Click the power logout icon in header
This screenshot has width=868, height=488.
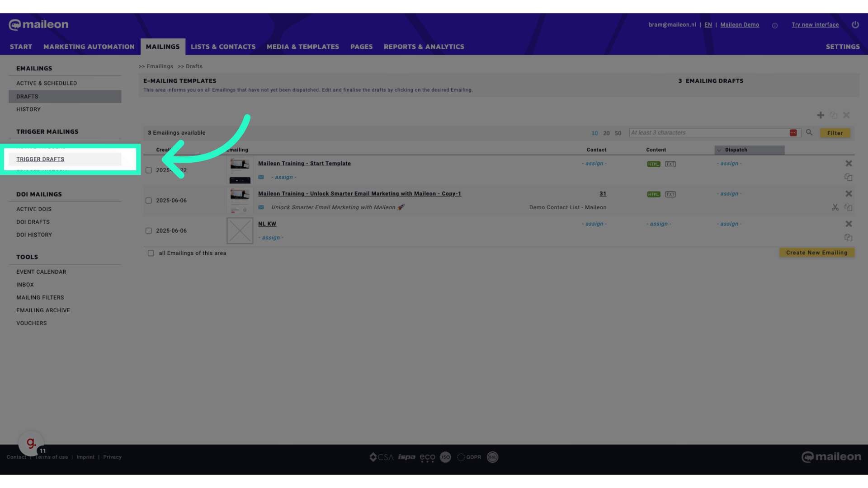tap(855, 25)
